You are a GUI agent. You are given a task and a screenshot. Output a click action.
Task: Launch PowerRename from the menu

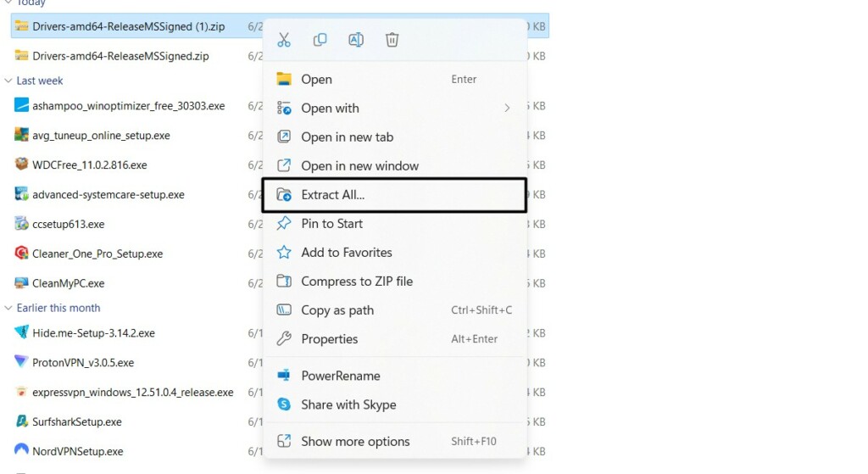pyautogui.click(x=340, y=376)
